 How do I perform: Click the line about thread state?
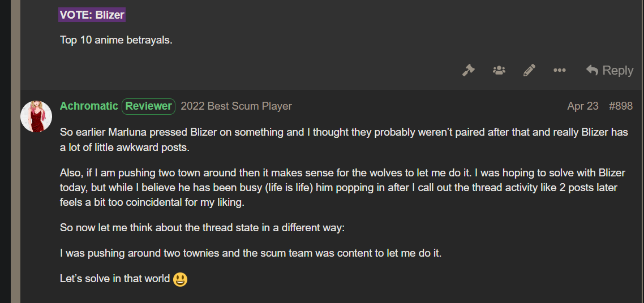pos(202,227)
